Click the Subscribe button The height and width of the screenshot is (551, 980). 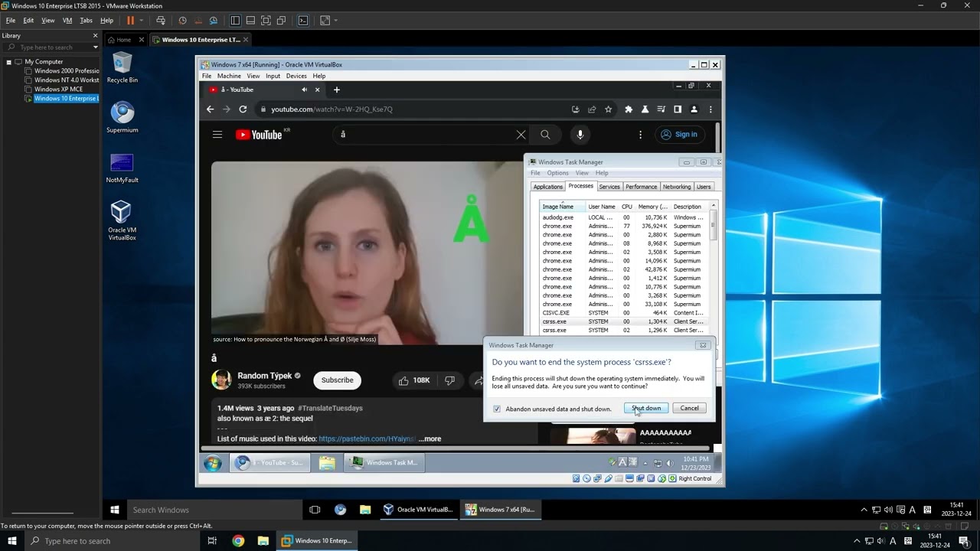(x=337, y=380)
